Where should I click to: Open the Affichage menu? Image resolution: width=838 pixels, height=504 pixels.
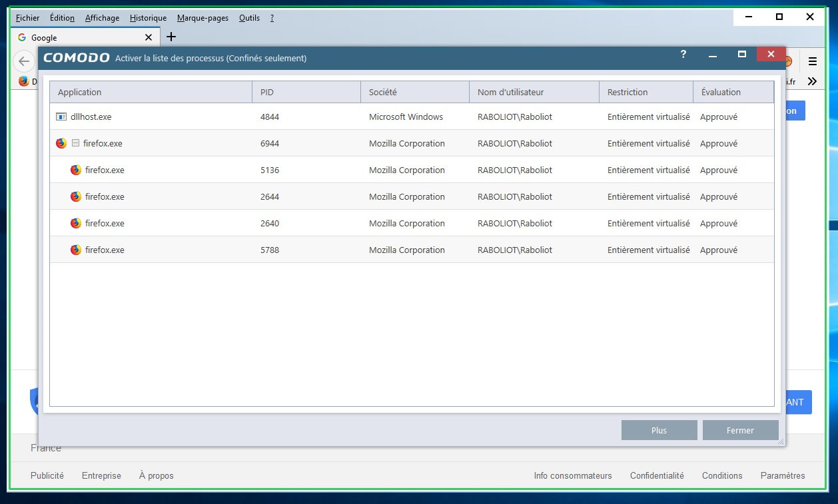(102, 18)
